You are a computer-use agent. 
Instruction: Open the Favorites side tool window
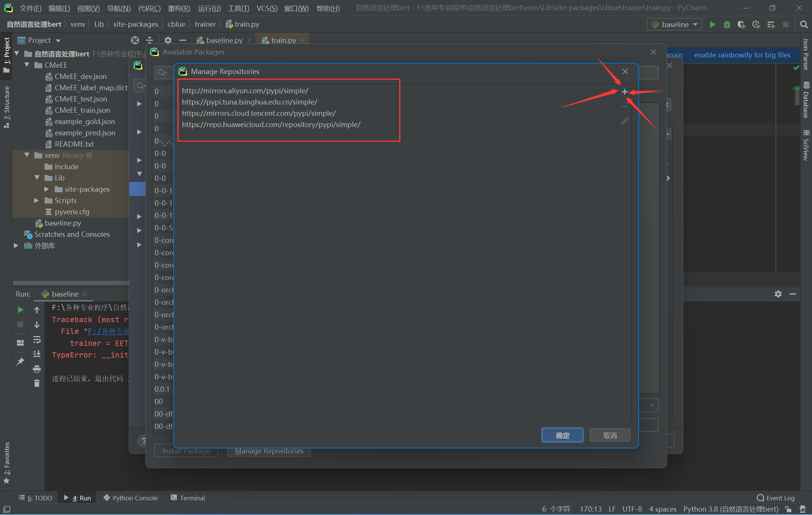click(x=6, y=463)
